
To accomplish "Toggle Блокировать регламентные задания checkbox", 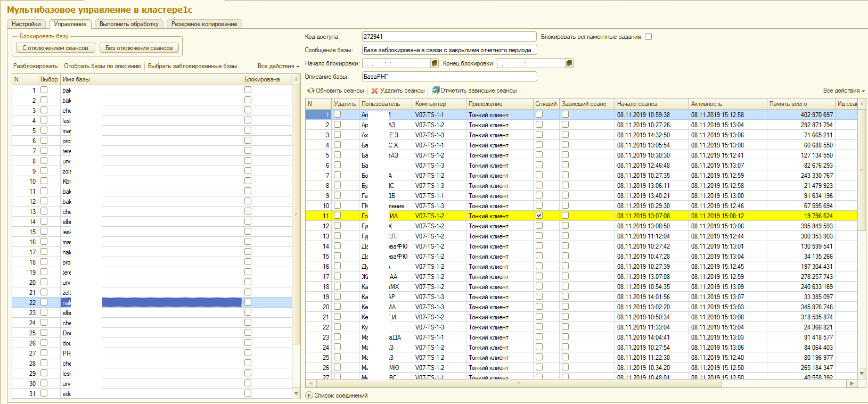I will click(648, 37).
